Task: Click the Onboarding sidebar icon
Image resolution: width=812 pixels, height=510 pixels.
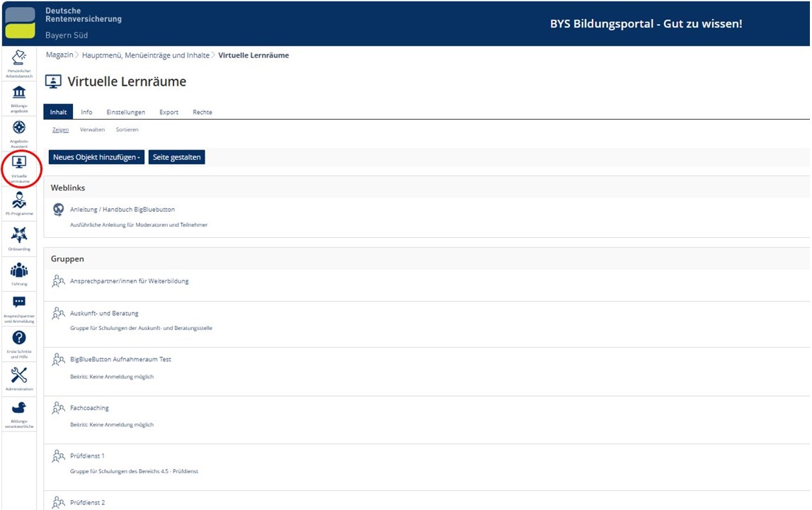Action: coord(19,235)
